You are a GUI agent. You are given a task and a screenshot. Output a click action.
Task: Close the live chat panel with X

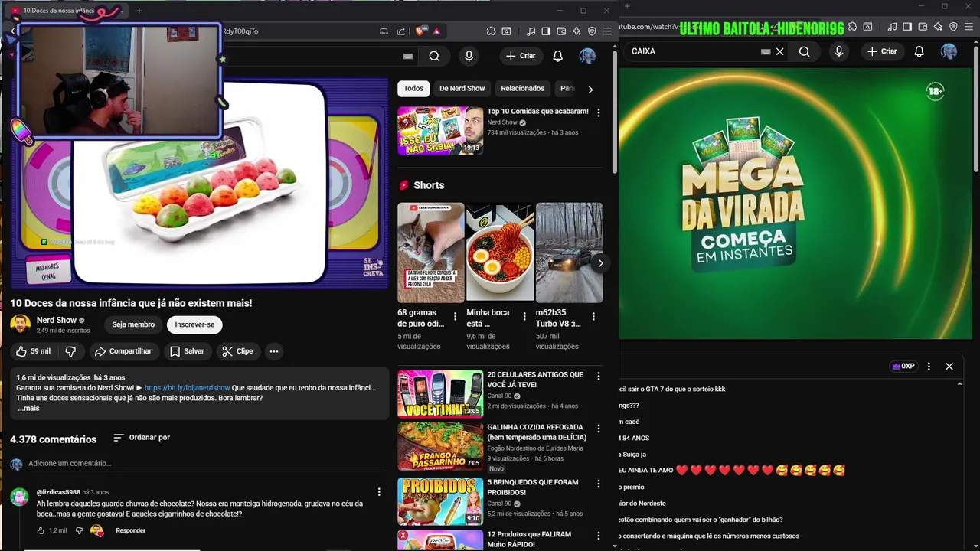click(x=949, y=367)
